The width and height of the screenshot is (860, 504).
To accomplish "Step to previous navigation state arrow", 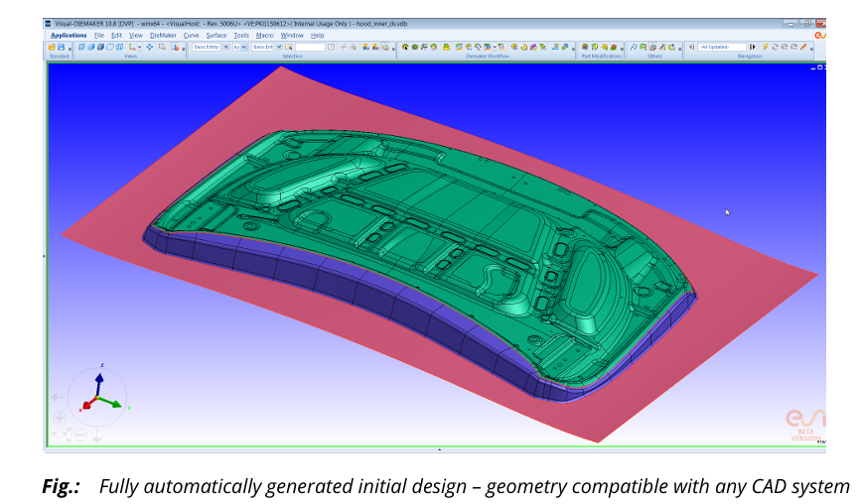I will (691, 47).
